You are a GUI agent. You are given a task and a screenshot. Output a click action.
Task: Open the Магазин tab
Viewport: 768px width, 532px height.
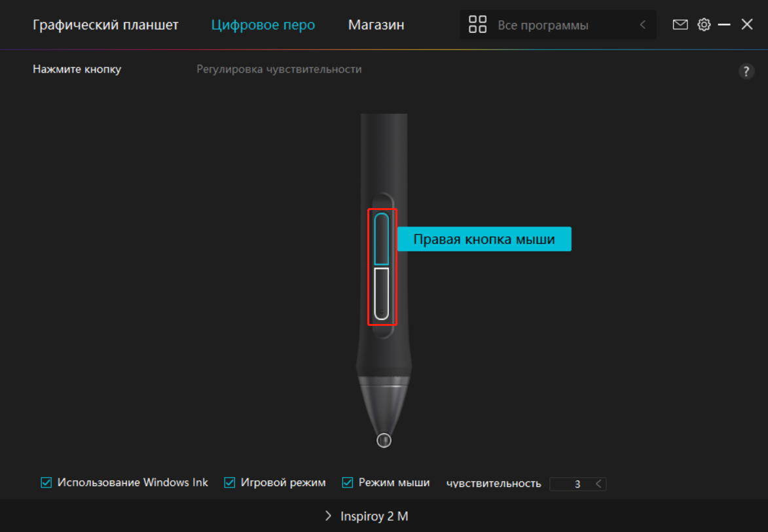pos(376,25)
